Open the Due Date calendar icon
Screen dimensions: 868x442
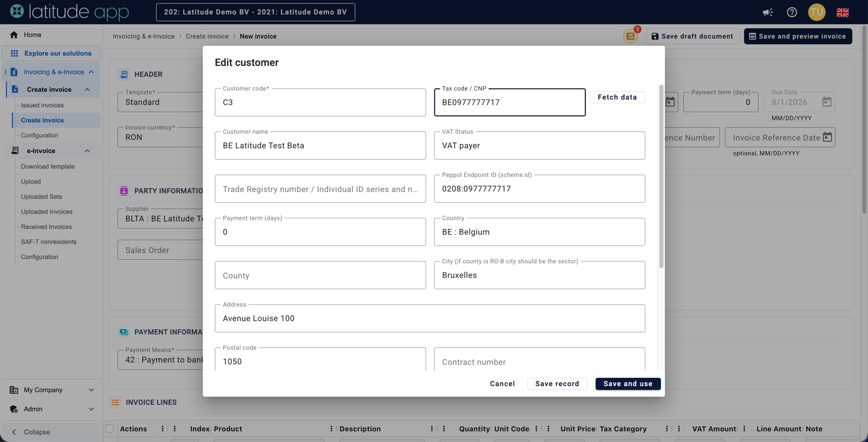827,102
